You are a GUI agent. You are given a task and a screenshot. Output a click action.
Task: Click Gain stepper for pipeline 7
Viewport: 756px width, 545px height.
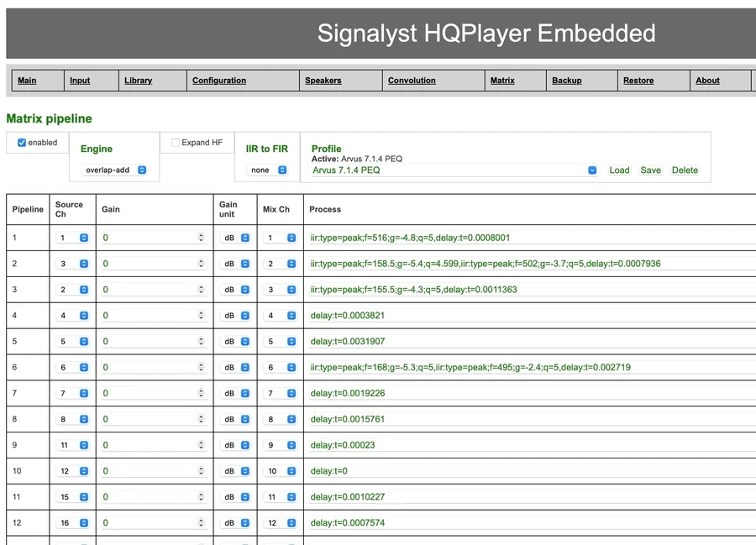pos(201,393)
